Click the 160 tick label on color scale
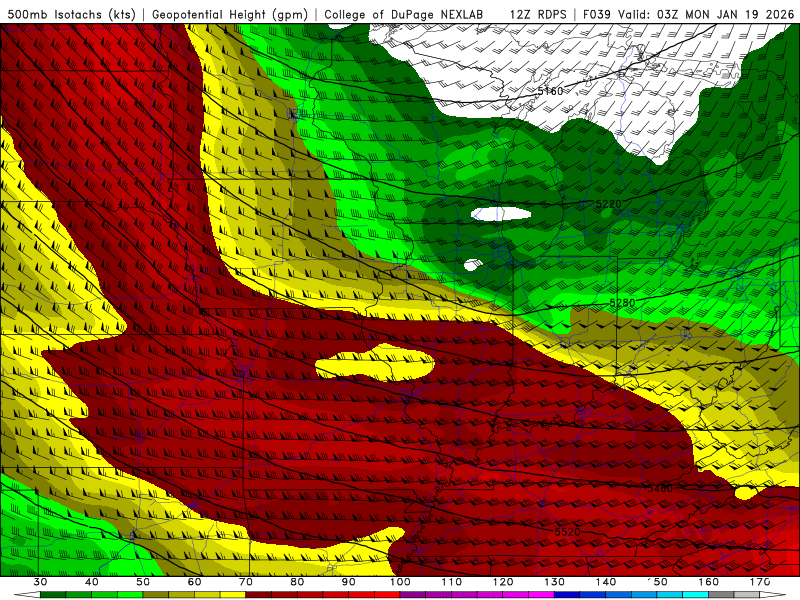This screenshot has height=600, width=800. (709, 582)
